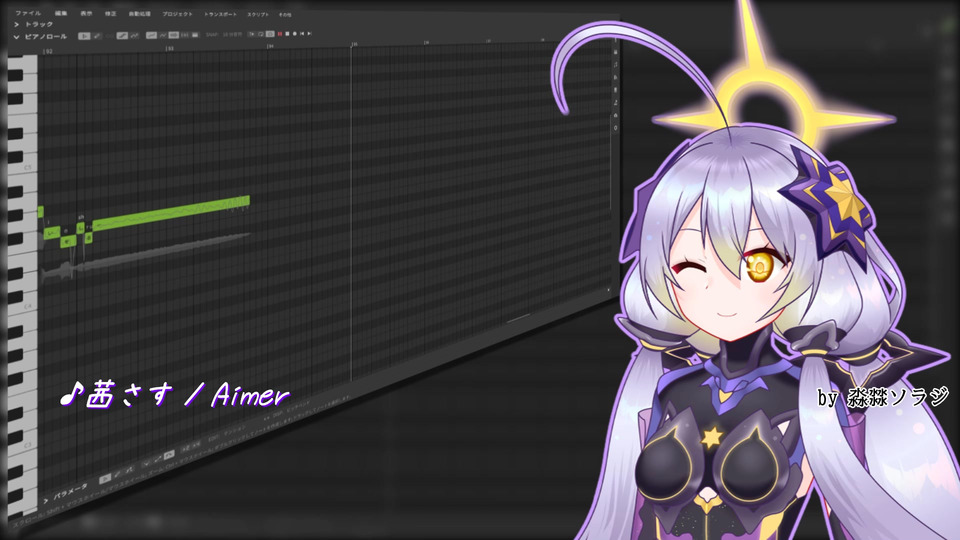Toggle the pitch line display button
The height and width of the screenshot is (540, 960).
pyautogui.click(x=151, y=35)
